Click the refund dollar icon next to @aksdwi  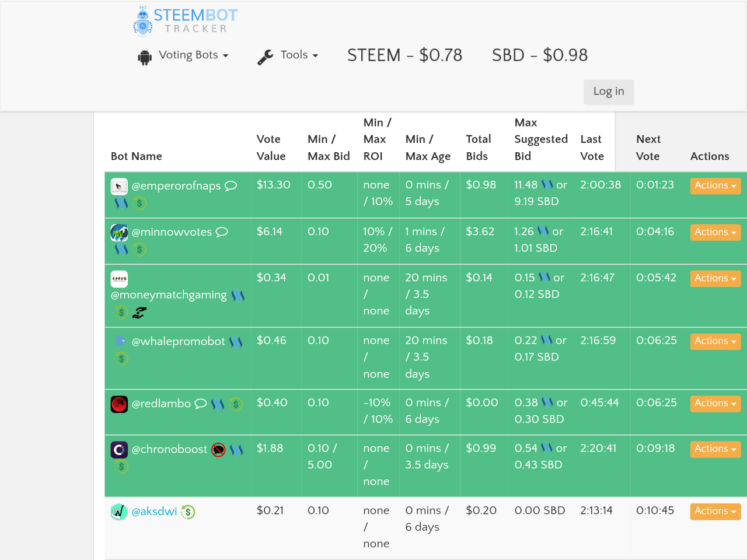point(188,512)
